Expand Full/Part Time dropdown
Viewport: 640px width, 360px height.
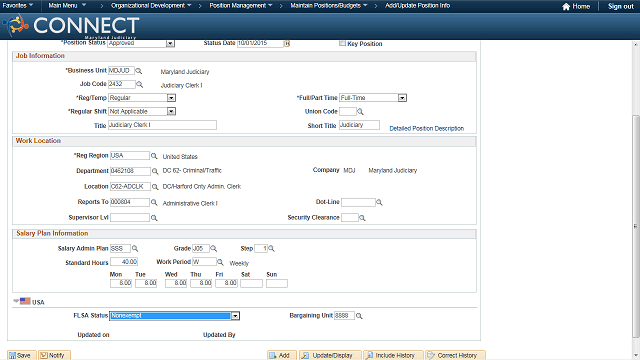[x=402, y=98]
